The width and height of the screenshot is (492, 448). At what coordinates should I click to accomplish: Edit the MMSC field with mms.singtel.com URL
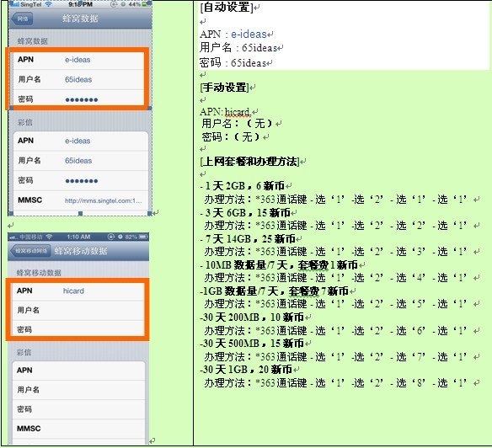(x=81, y=200)
